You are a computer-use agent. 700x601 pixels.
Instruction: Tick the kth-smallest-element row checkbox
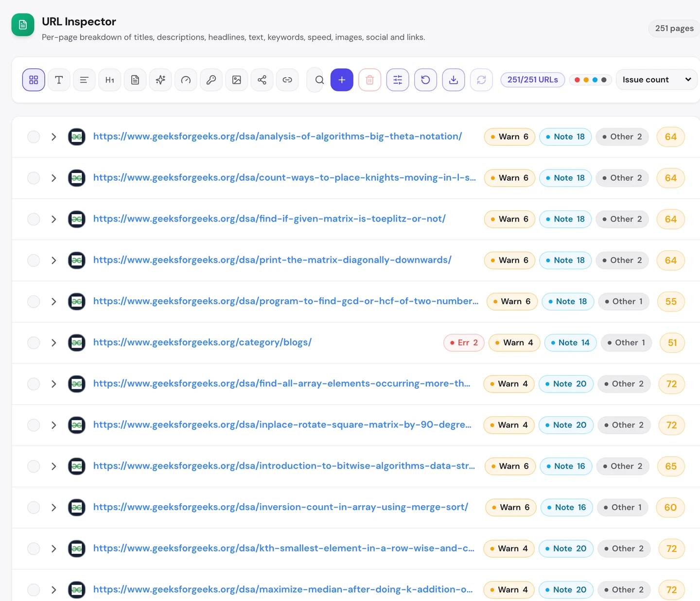pos(34,549)
